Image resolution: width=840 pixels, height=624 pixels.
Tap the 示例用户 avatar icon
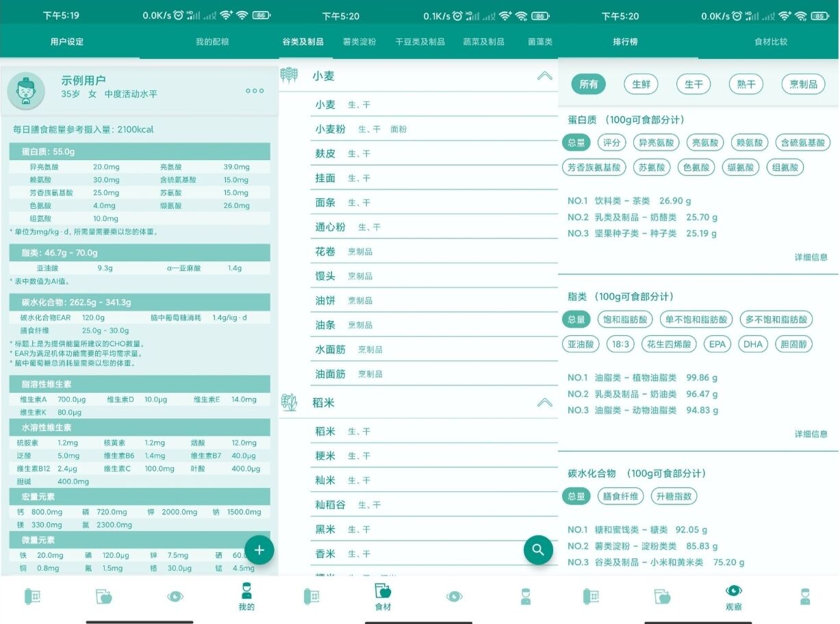25,90
